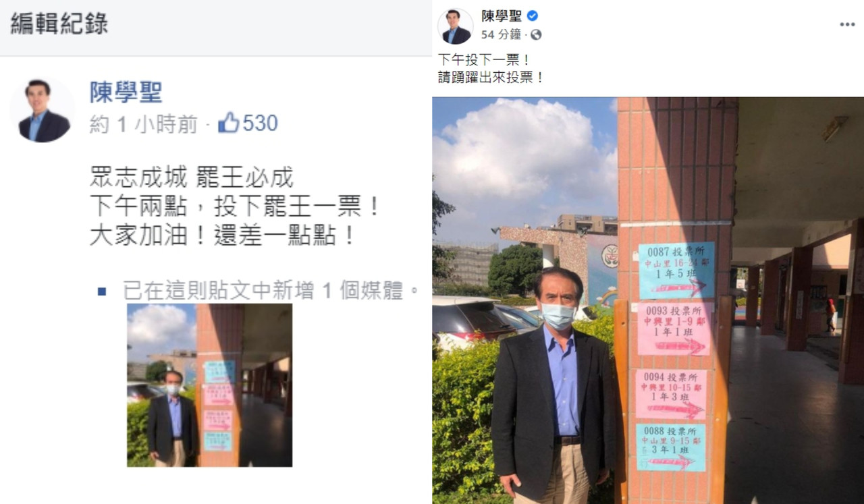Viewport: 864px width, 504px height.
Task: Open the small profile avatar on right post
Action: point(456,26)
